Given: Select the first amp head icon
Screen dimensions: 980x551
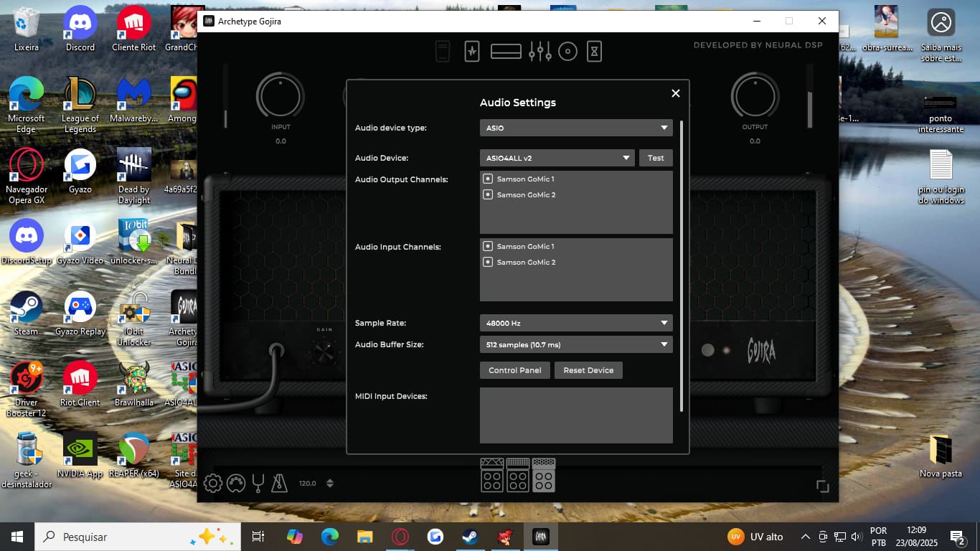Looking at the screenshot, I should [492, 475].
